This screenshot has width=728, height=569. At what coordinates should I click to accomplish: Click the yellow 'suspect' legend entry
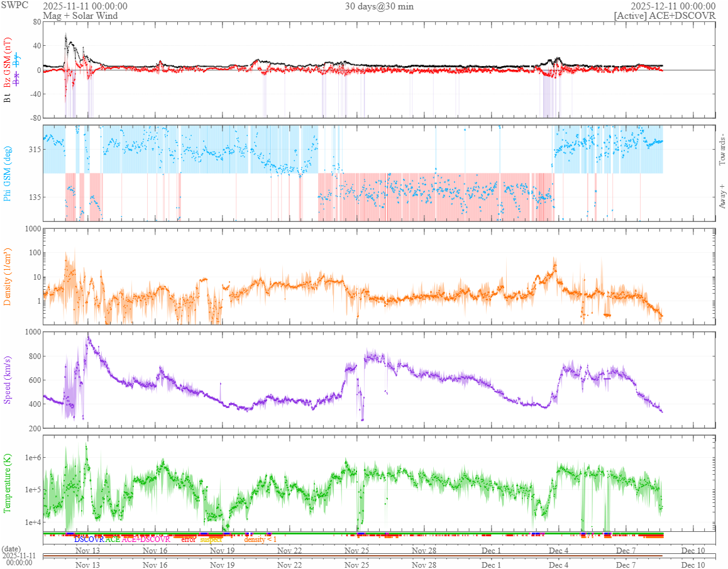click(x=211, y=539)
